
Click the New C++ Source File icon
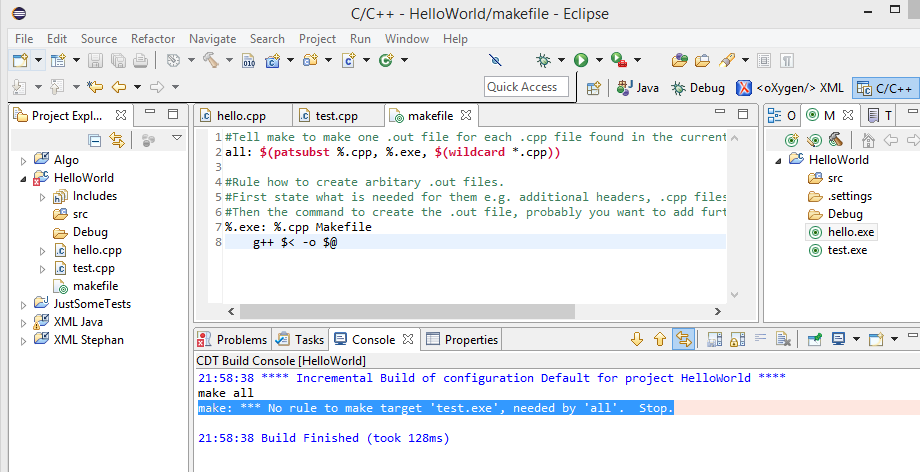pos(349,60)
